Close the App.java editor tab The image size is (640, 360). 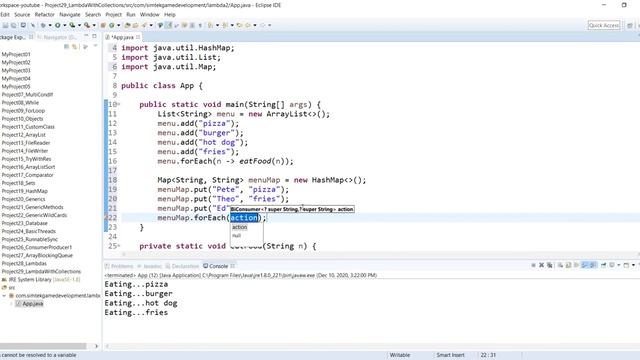(138, 37)
